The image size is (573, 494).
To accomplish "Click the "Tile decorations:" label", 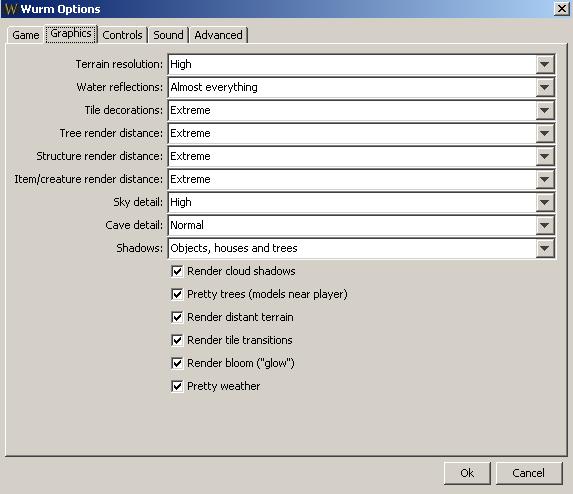I will 124,110.
